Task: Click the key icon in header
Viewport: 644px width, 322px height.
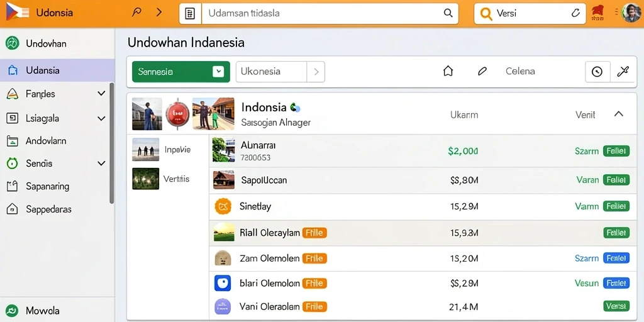Action: [136, 13]
